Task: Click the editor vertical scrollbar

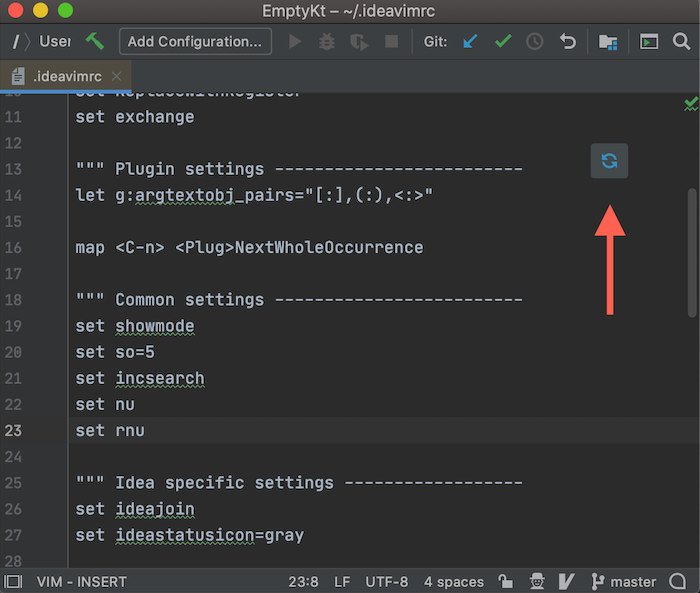Action: pos(692,250)
